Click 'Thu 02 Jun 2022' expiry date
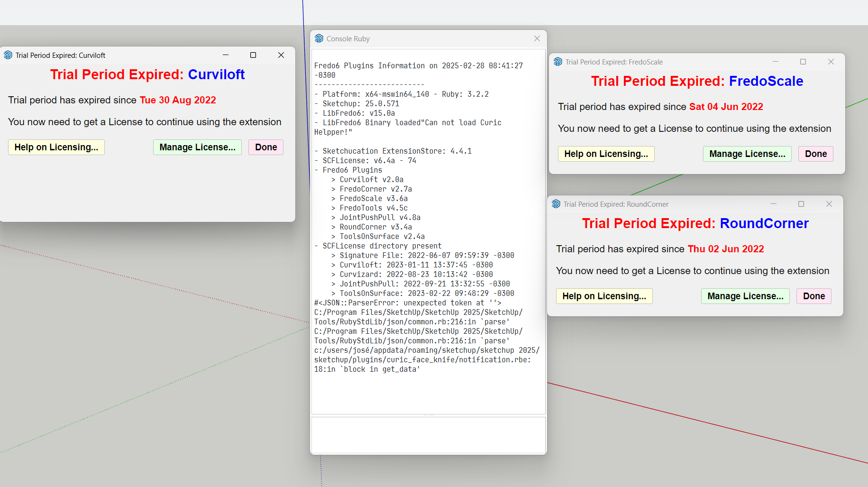Screen dimensions: 868x487 point(726,249)
